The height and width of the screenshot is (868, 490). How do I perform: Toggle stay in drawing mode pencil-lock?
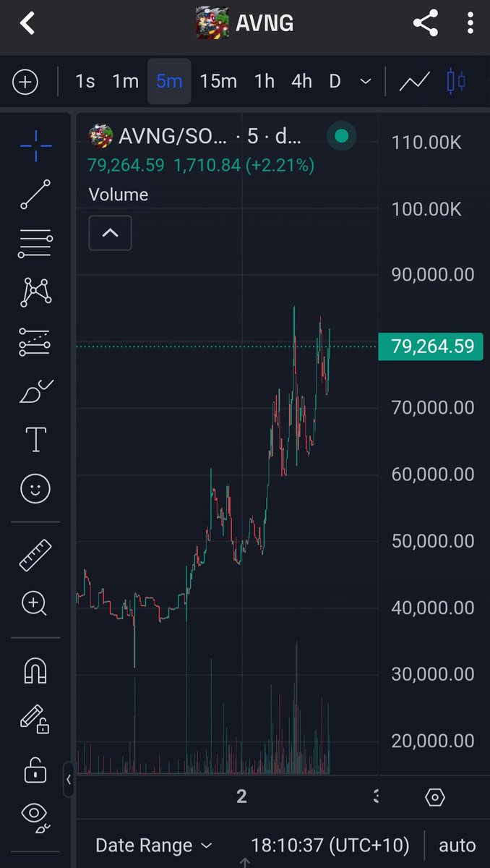(35, 718)
